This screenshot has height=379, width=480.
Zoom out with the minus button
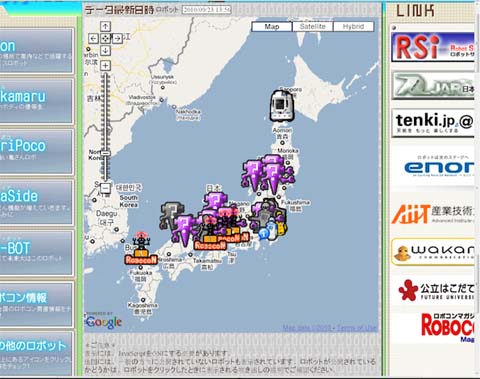105,188
